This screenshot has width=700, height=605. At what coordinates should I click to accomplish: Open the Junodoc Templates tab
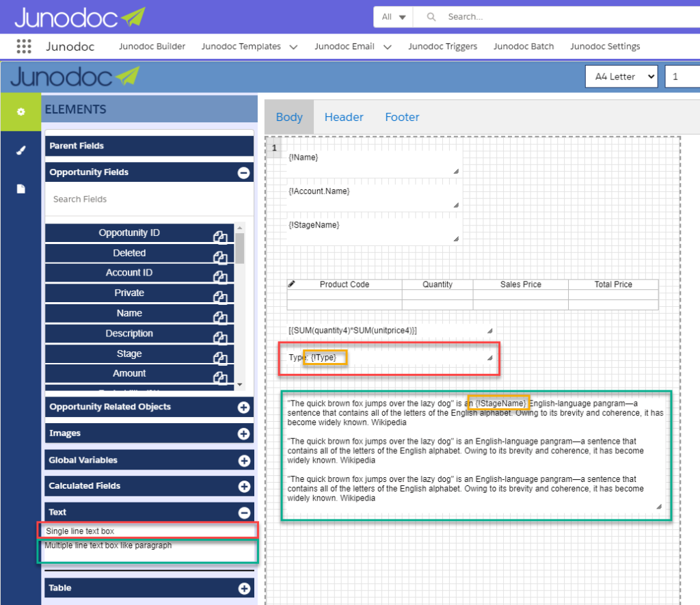pos(241,46)
